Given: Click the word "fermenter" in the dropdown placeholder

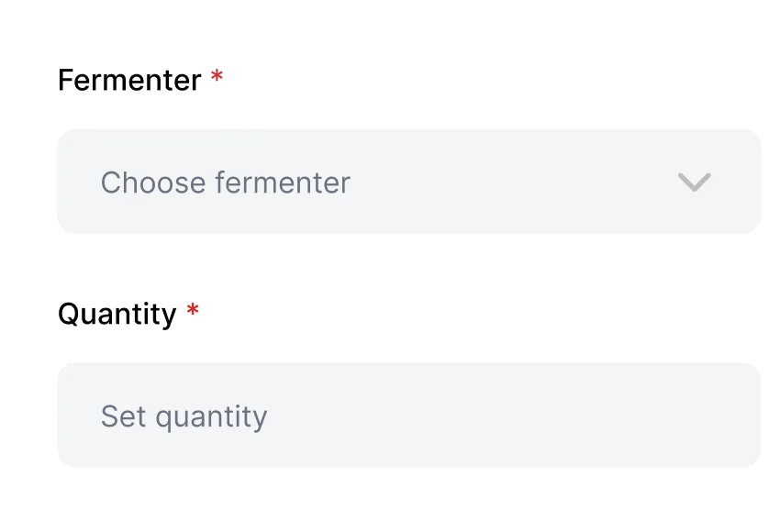Looking at the screenshot, I should pos(283,183).
